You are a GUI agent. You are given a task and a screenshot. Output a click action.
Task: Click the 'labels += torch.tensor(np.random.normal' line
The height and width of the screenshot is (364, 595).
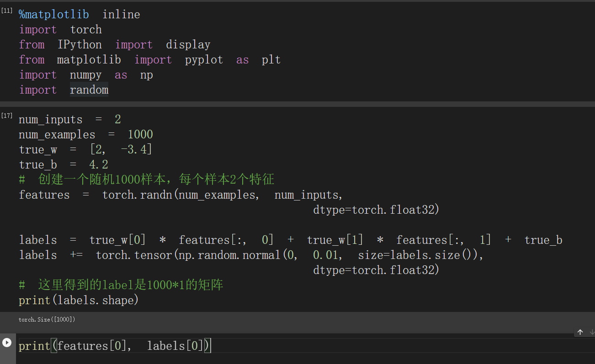click(x=251, y=255)
